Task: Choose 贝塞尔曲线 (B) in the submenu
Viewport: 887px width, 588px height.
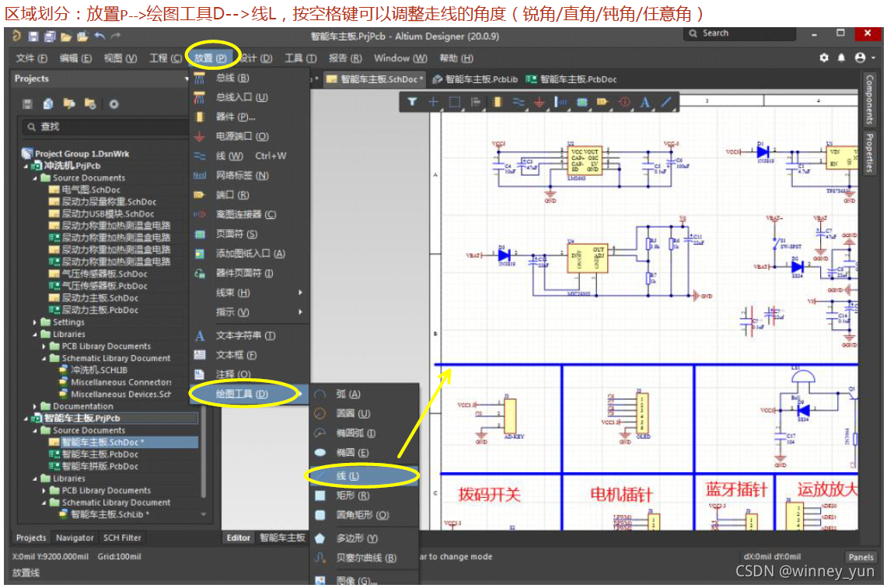Action: point(365,558)
